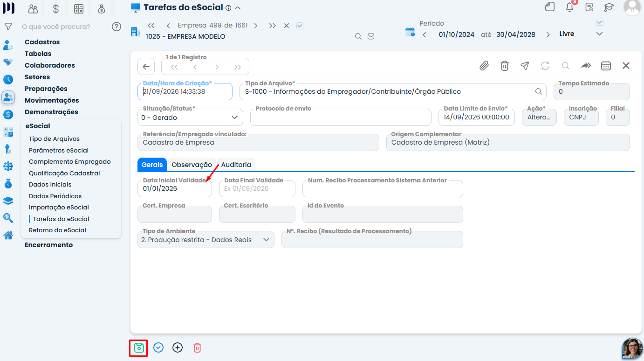644x361 pixels.
Task: Attach a file using the paperclip icon
Action: (484, 66)
